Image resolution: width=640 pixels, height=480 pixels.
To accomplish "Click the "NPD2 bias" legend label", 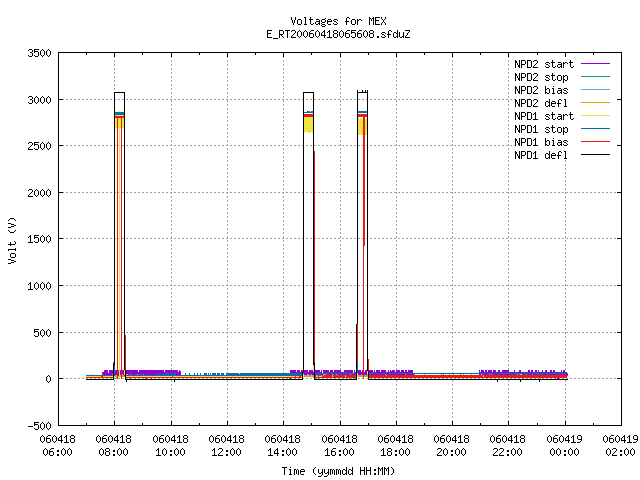I will click(x=541, y=90).
